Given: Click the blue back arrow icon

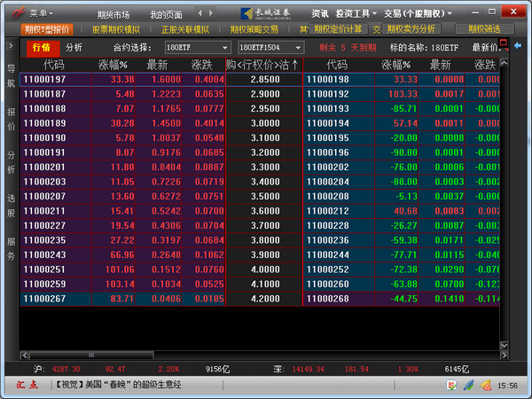Looking at the screenshot, I should pyautogui.click(x=518, y=46).
